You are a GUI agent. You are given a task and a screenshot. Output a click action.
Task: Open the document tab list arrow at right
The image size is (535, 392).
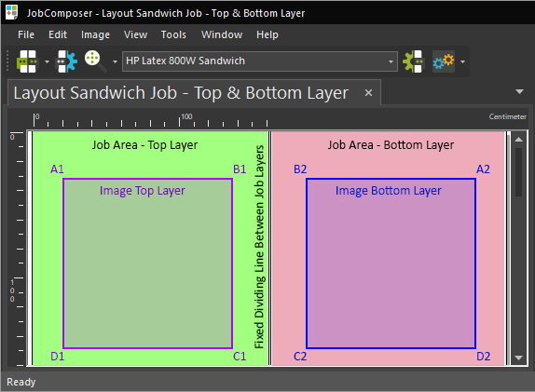(x=519, y=91)
